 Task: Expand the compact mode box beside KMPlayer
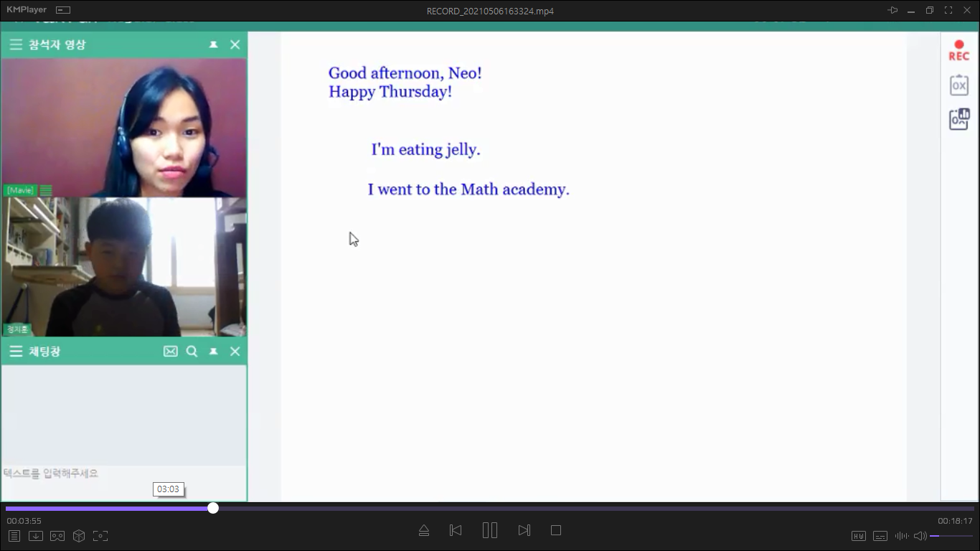(63, 10)
